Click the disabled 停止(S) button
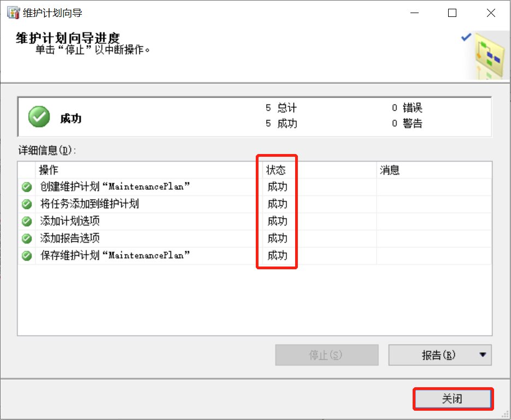Screen dimensions: 511x420 327,355
